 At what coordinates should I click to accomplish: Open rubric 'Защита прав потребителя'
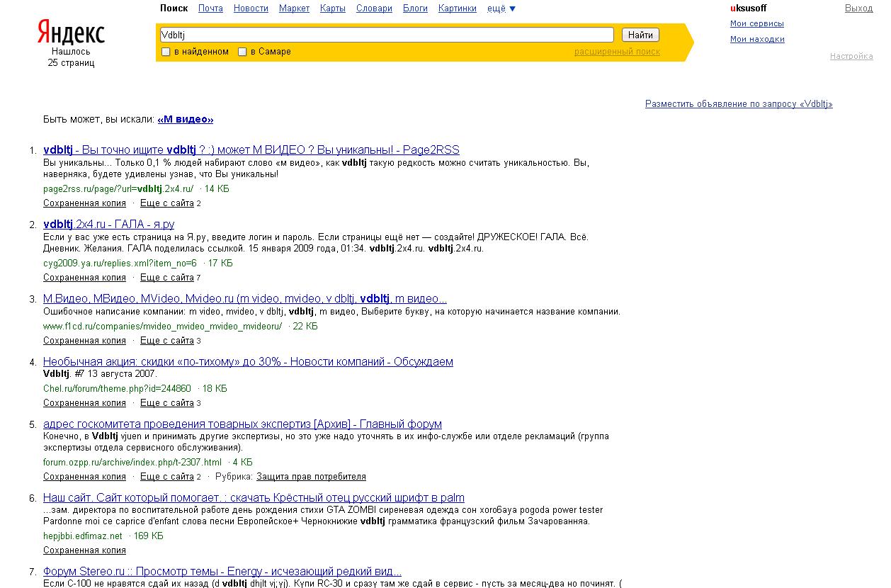click(x=311, y=477)
